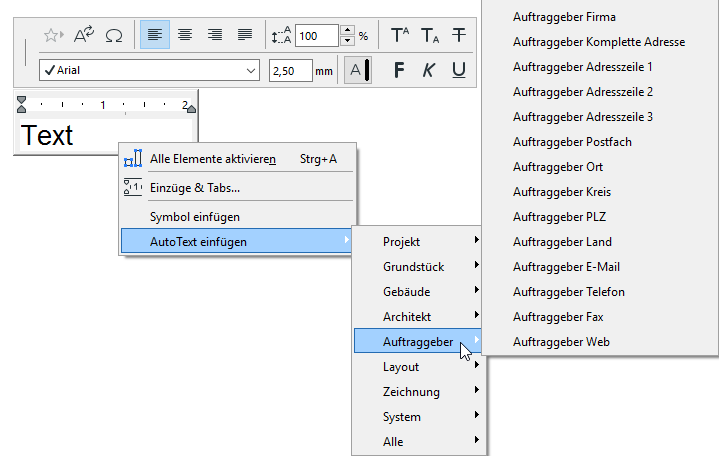Insert Auftraggeber Adresszeile 2

(600, 92)
